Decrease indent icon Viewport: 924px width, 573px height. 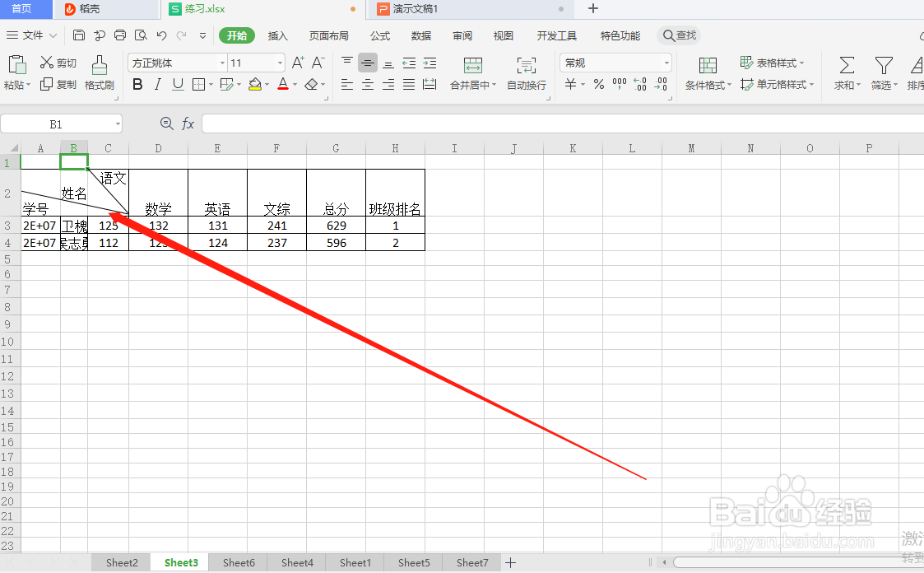click(409, 63)
